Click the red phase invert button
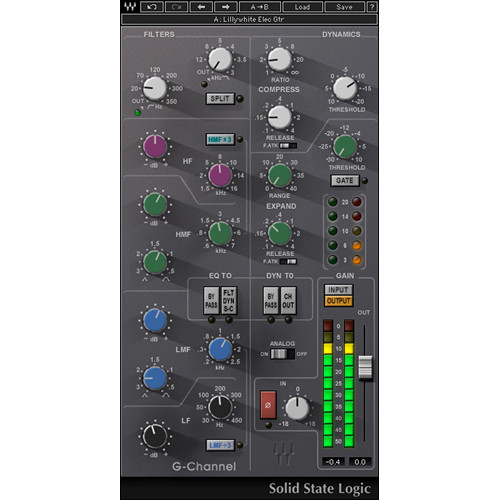 (268, 405)
